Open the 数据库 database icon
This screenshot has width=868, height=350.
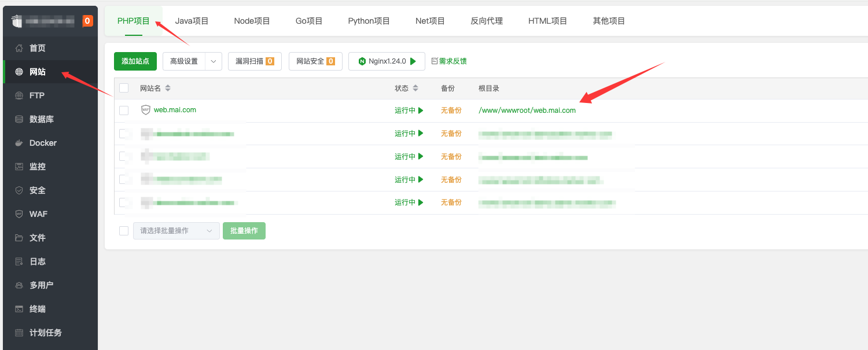pos(19,119)
